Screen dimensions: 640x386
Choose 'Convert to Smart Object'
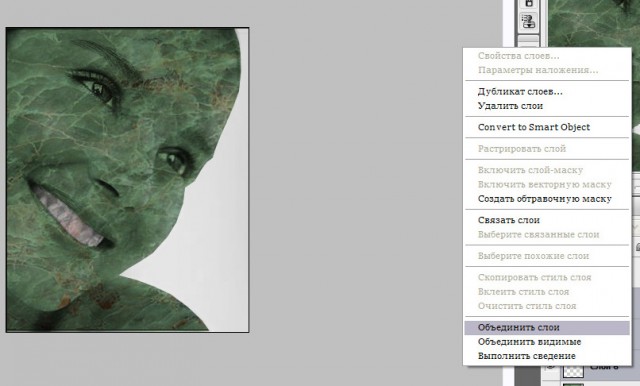[x=547, y=127]
